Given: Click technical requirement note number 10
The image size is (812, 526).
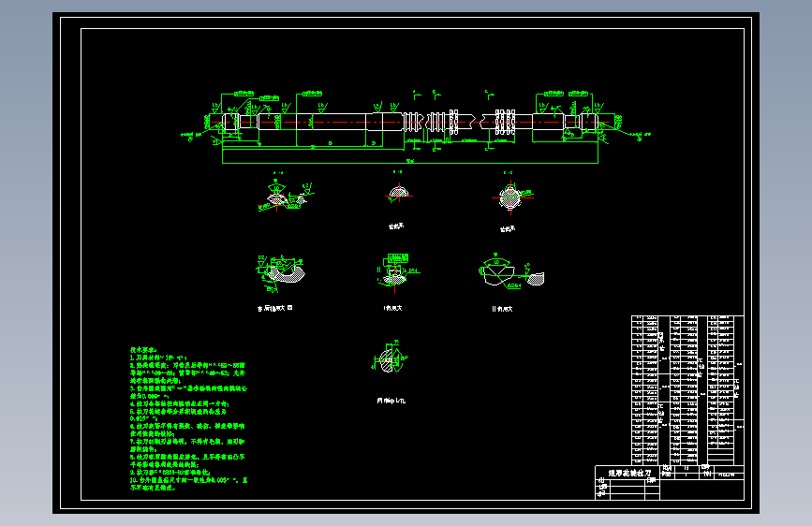Looking at the screenshot, I should click(188, 484).
